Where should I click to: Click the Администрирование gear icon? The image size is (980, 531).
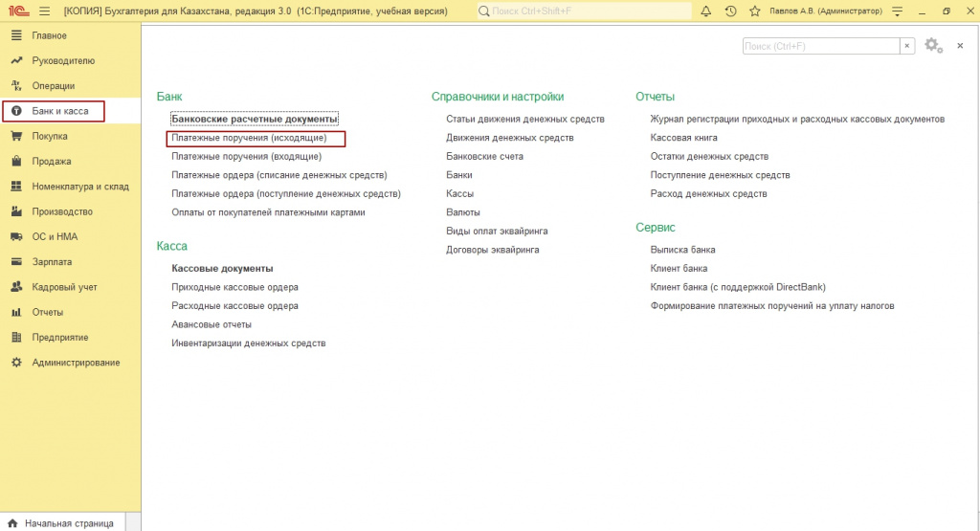tap(16, 363)
